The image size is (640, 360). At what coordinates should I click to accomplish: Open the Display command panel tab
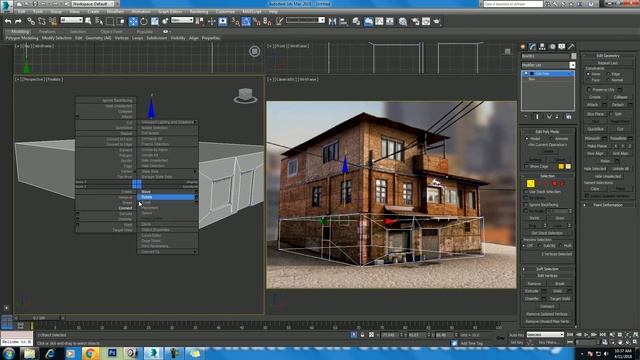562,47
